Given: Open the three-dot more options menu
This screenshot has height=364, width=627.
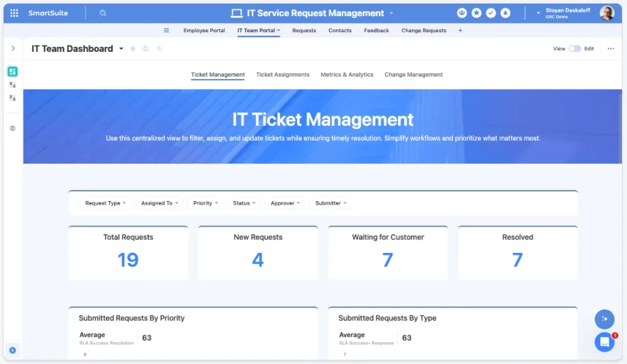Looking at the screenshot, I should pos(611,49).
